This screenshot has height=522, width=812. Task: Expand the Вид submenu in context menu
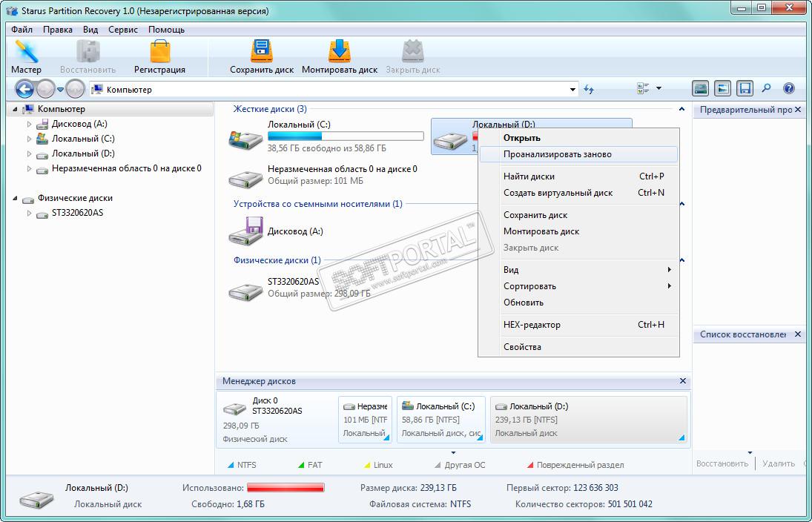pyautogui.click(x=578, y=270)
